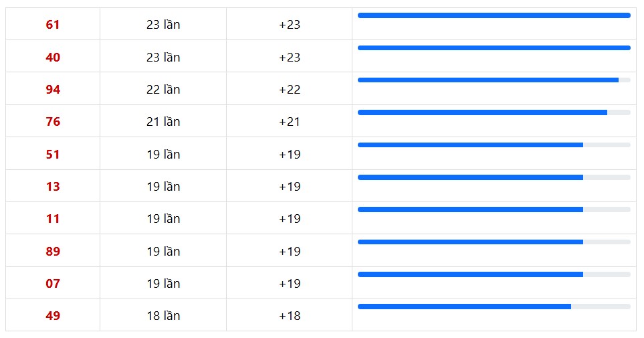Select the progress bar in the 49 row
Viewport: 644px width, 338px height.
pos(494,307)
